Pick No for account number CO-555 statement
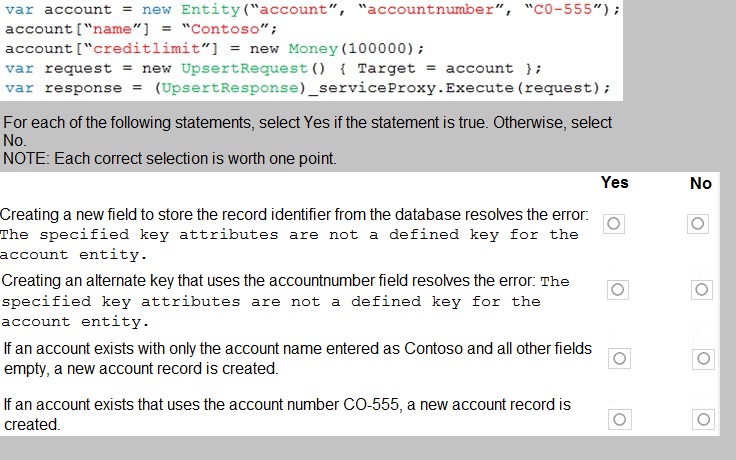The height and width of the screenshot is (460, 736). pos(703,419)
